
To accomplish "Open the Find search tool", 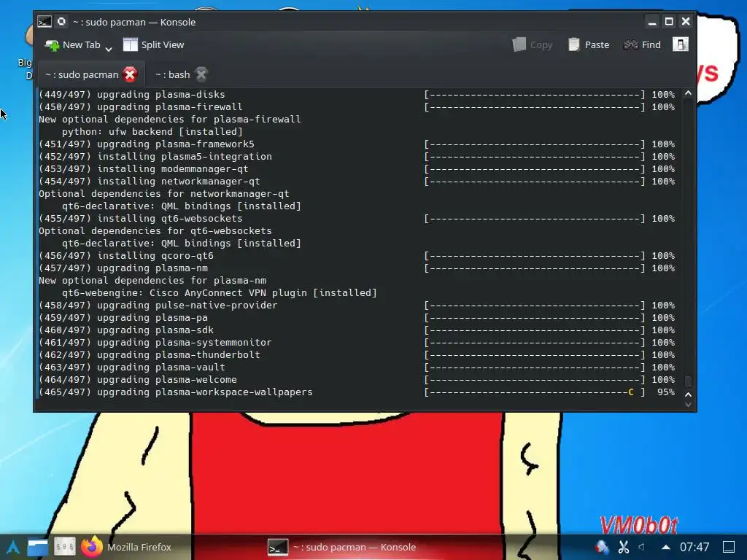I will [x=642, y=44].
